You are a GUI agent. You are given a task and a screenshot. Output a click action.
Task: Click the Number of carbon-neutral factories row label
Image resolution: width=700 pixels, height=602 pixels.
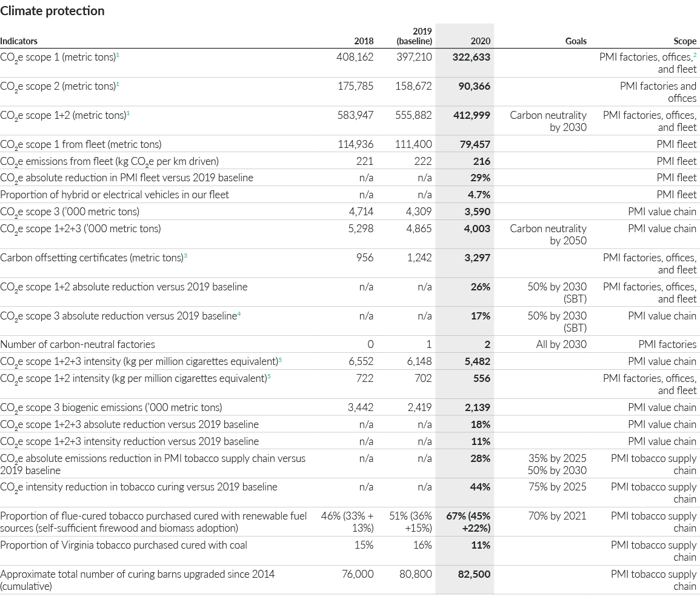[x=79, y=343]
